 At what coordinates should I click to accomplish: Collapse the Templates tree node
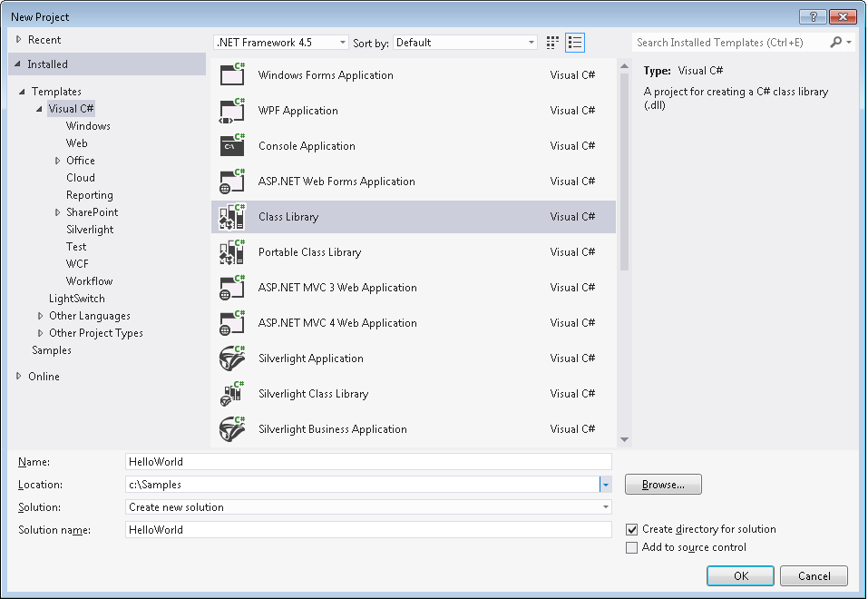(22, 92)
